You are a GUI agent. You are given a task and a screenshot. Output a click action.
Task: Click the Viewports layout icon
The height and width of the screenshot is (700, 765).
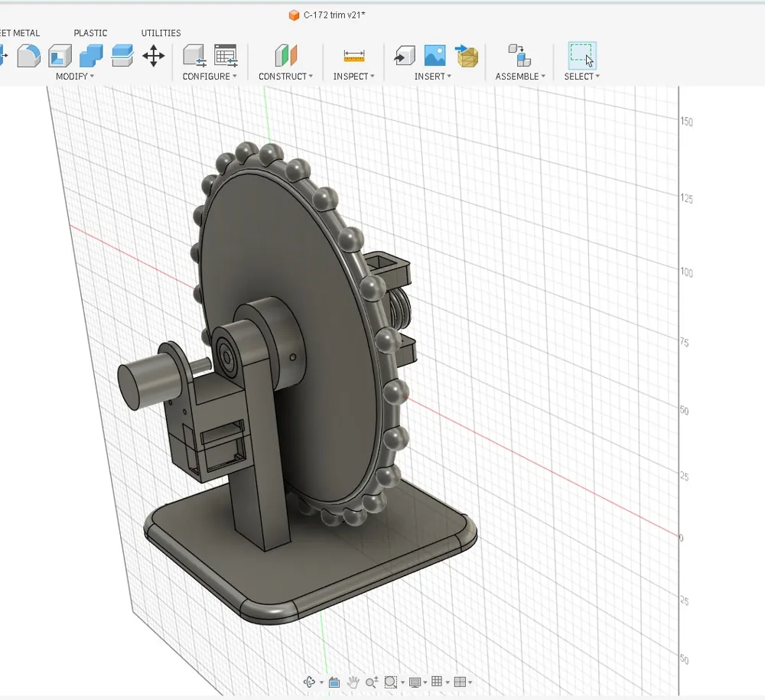(460, 682)
